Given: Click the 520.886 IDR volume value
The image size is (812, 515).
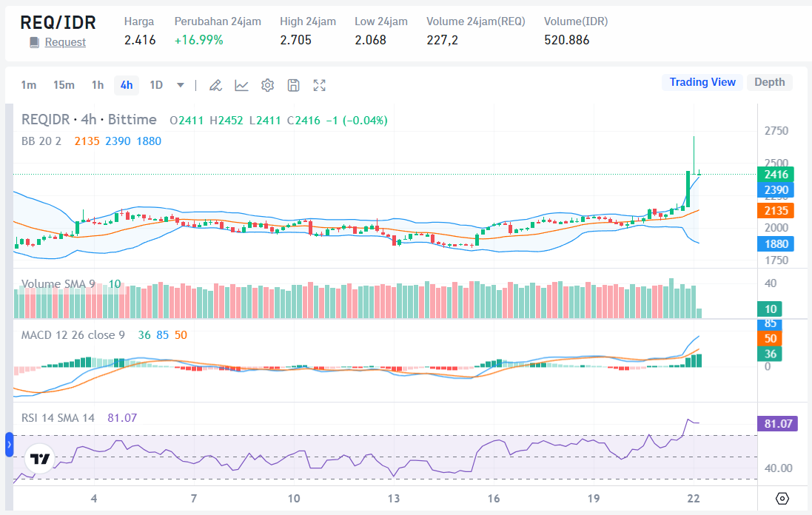Looking at the screenshot, I should tap(566, 41).
